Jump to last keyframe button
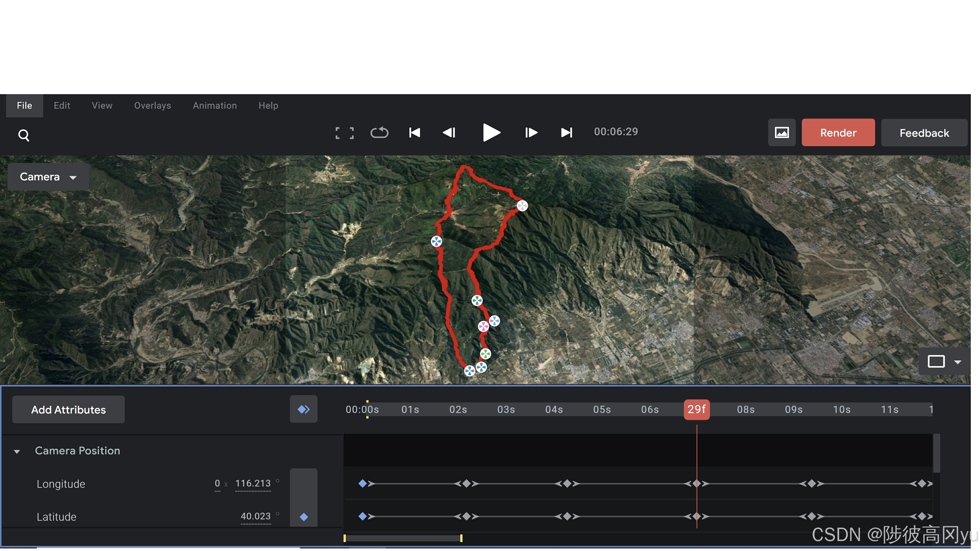Screen dimensions: 980x551 pyautogui.click(x=567, y=133)
